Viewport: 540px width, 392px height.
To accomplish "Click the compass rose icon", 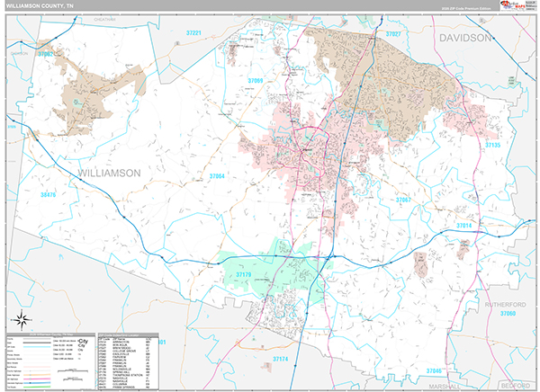I will [21, 318].
